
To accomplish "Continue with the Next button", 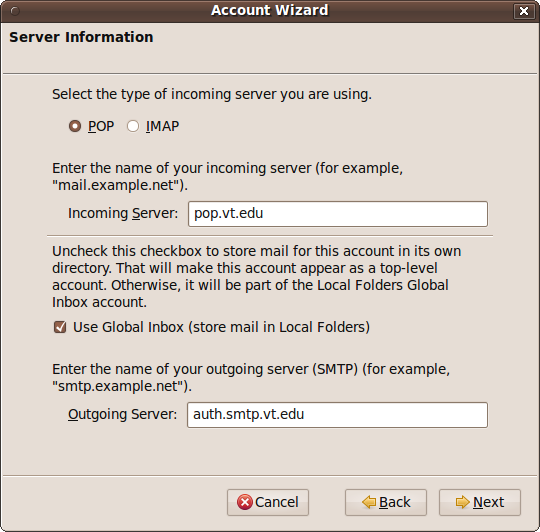I will tap(480, 502).
